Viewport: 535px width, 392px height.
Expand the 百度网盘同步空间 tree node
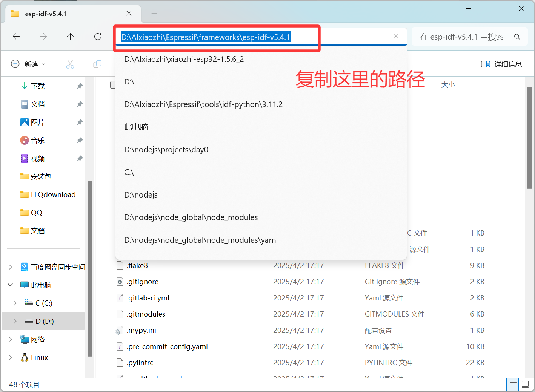coord(10,267)
